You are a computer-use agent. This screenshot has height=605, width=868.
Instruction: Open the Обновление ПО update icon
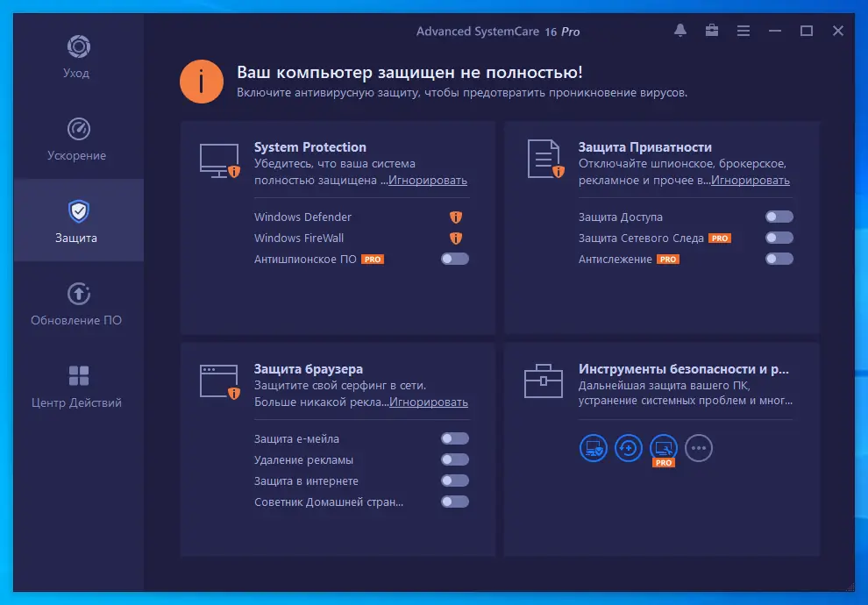coord(79,294)
